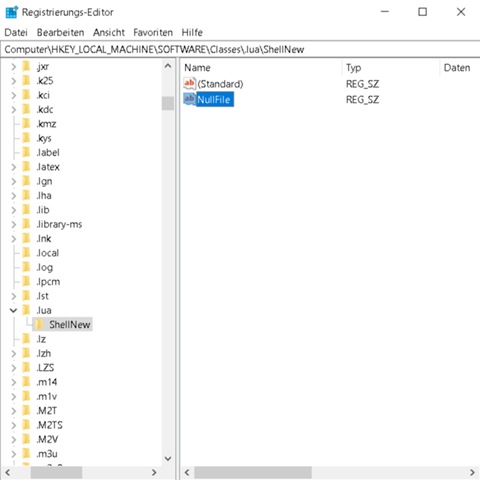The width and height of the screenshot is (480, 480).
Task: Select the .m3u registry key
Action: 47,454
